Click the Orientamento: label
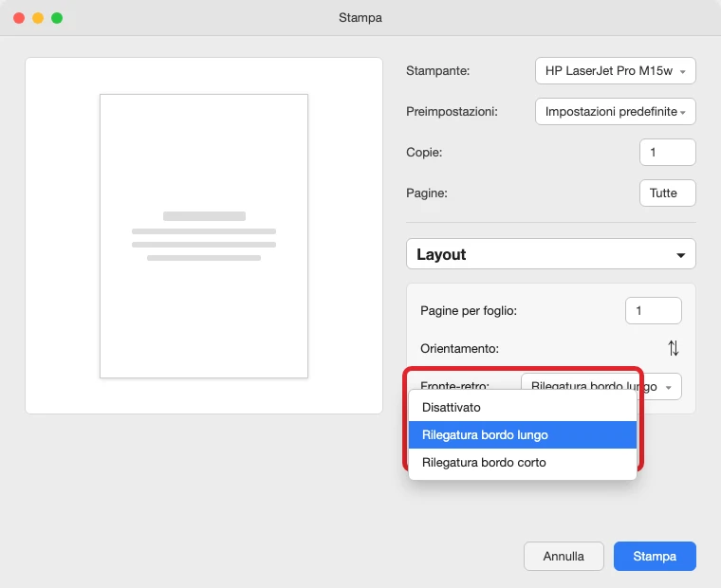 459,348
